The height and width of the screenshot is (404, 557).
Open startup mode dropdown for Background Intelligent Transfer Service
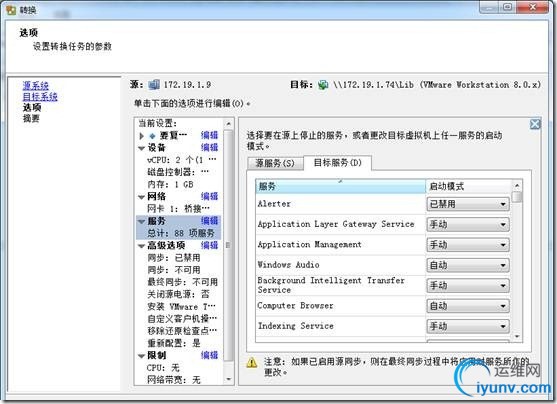(468, 285)
